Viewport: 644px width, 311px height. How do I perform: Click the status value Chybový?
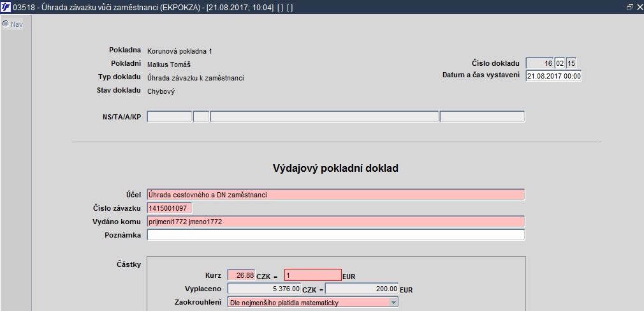pyautogui.click(x=161, y=91)
